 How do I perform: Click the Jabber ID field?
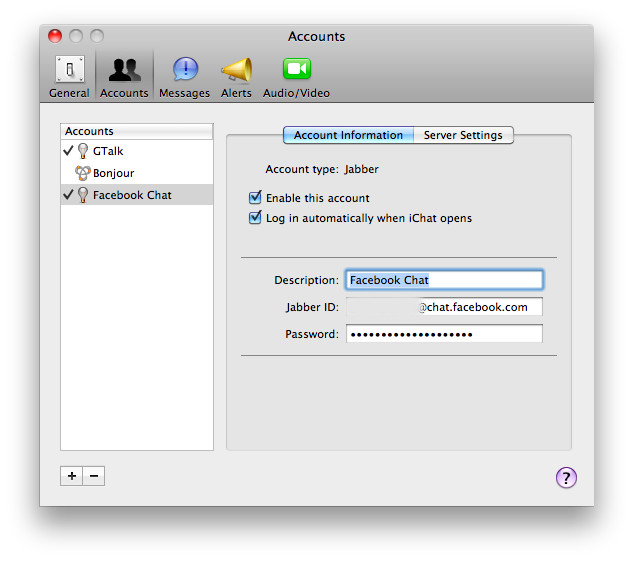(444, 307)
